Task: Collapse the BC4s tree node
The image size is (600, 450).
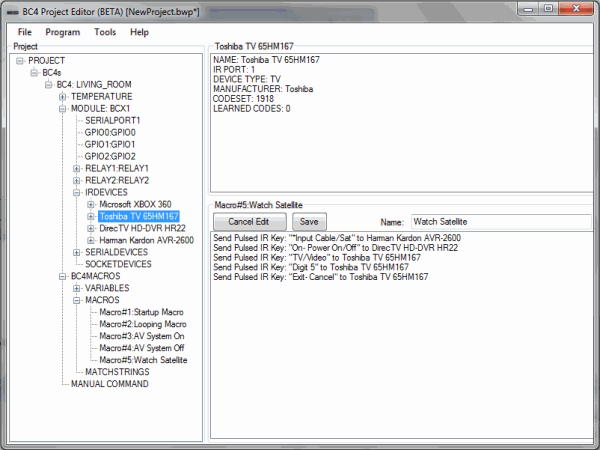Action: coord(34,73)
